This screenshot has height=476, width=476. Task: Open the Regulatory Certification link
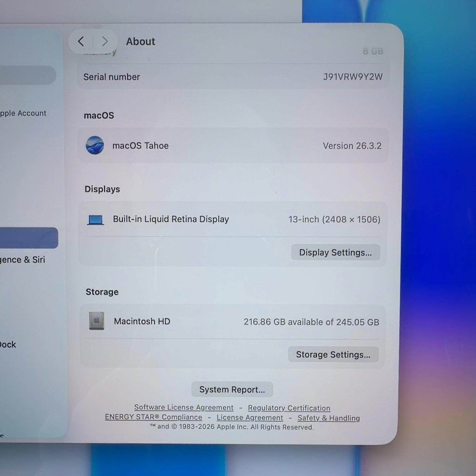point(289,408)
